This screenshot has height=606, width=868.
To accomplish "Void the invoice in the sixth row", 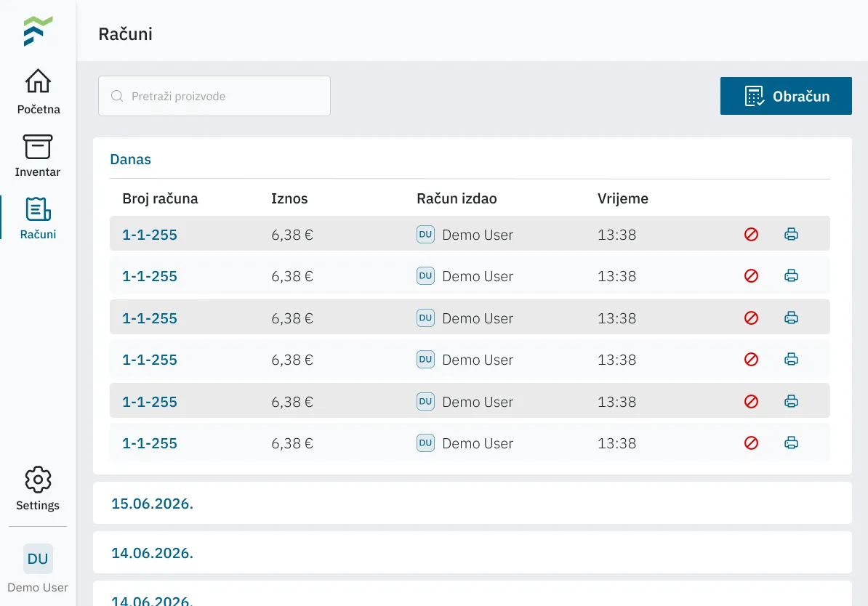I will pyautogui.click(x=751, y=443).
